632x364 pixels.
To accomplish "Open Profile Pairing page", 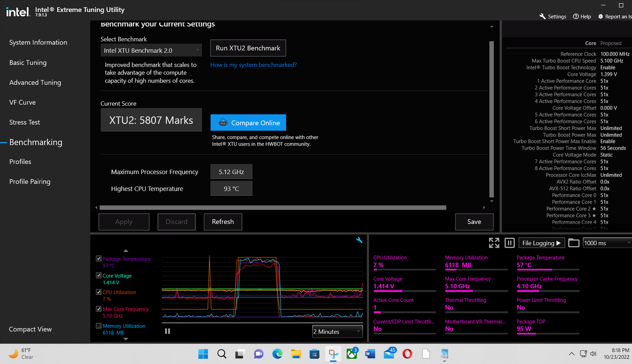I will click(x=30, y=182).
